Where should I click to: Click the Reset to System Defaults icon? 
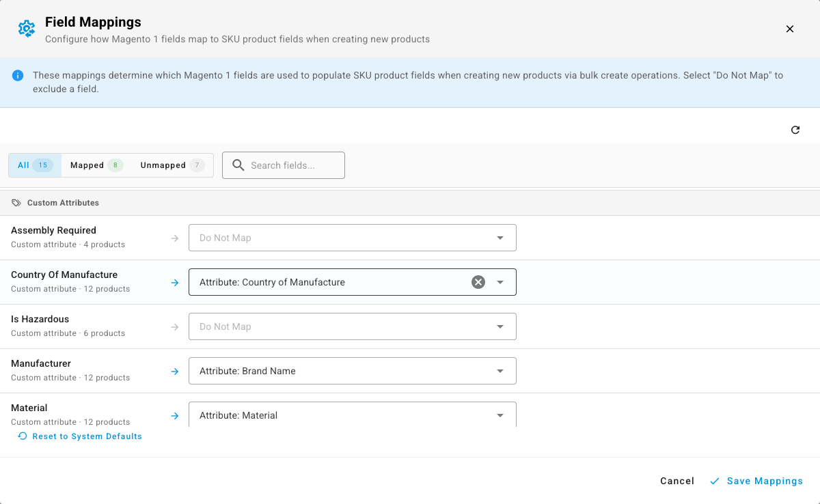pyautogui.click(x=23, y=436)
